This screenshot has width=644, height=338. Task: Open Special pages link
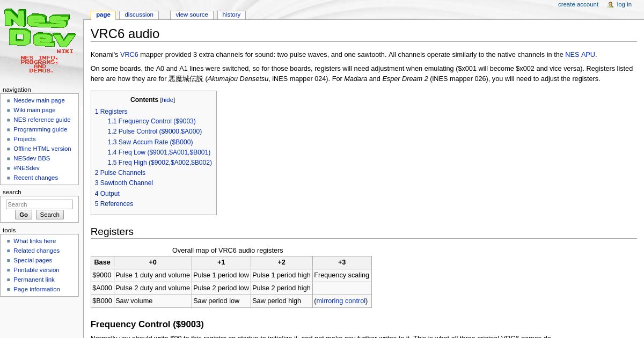[33, 260]
